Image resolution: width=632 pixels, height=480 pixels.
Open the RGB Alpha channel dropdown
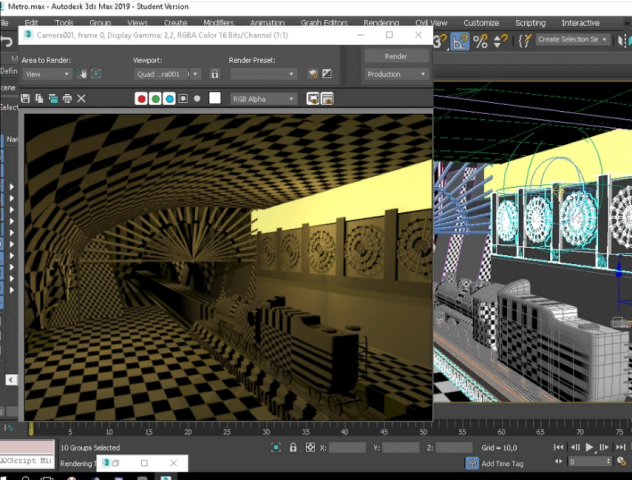pyautogui.click(x=263, y=99)
